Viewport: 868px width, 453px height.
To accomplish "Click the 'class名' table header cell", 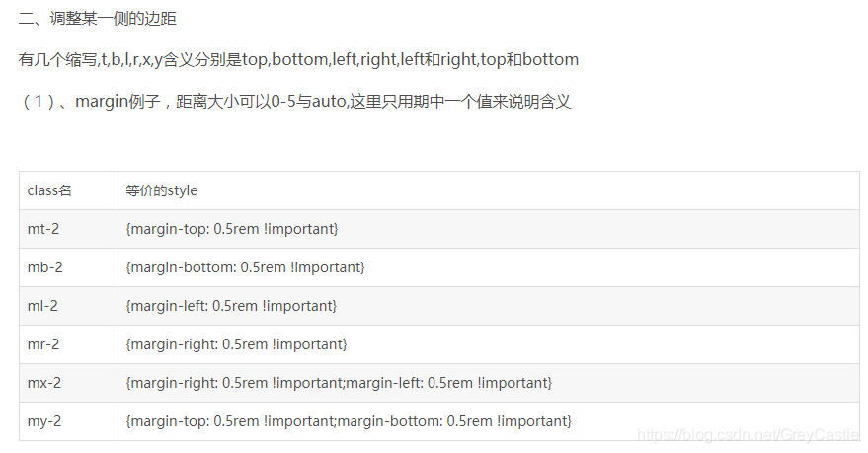I will (69, 190).
